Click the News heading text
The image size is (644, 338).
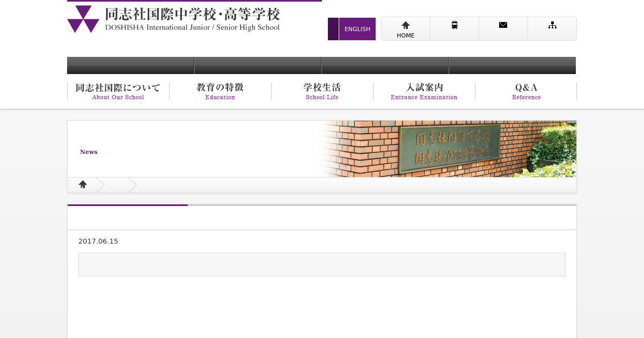pos(89,152)
